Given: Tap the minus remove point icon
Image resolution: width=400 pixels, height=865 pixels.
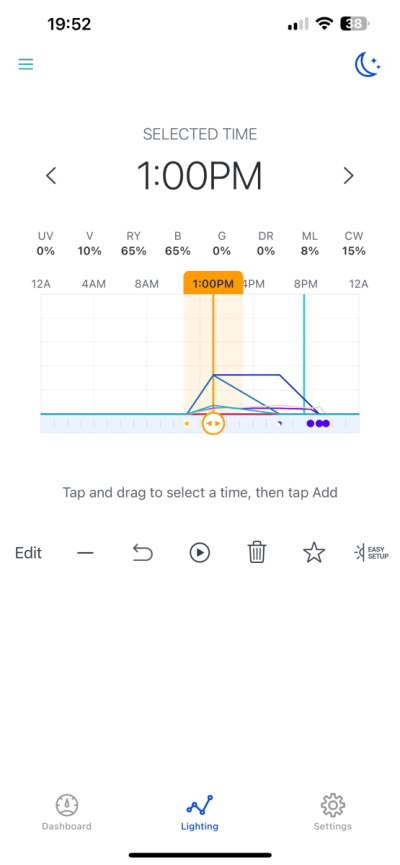Looking at the screenshot, I should 86,552.
